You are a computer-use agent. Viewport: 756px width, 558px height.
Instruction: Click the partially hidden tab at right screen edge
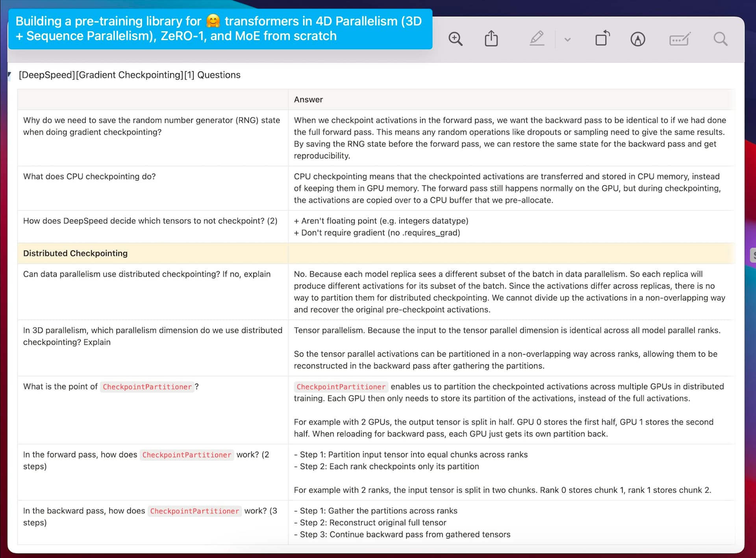coord(752,255)
